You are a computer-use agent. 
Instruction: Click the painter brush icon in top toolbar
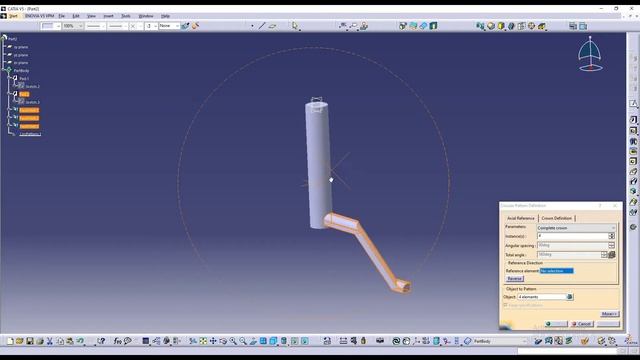[185, 26]
